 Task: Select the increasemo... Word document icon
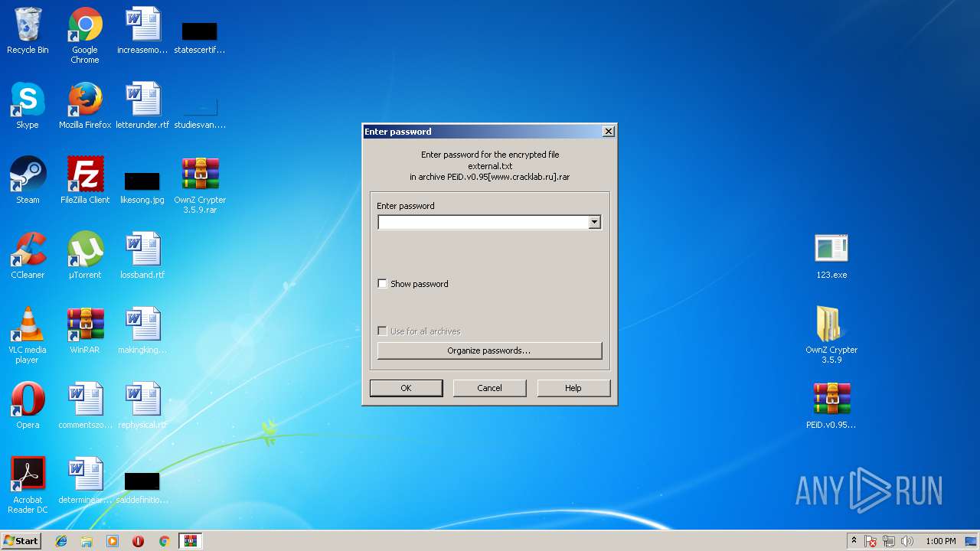(x=142, y=31)
